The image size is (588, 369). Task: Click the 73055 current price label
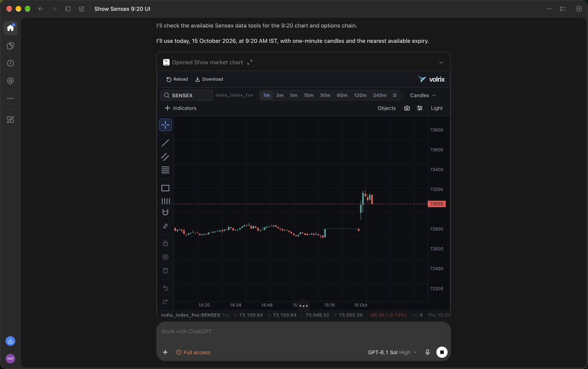[x=437, y=204]
